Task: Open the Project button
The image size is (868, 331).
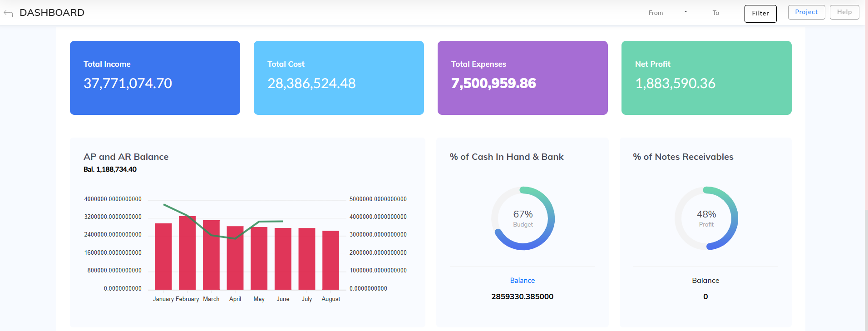Action: point(806,12)
